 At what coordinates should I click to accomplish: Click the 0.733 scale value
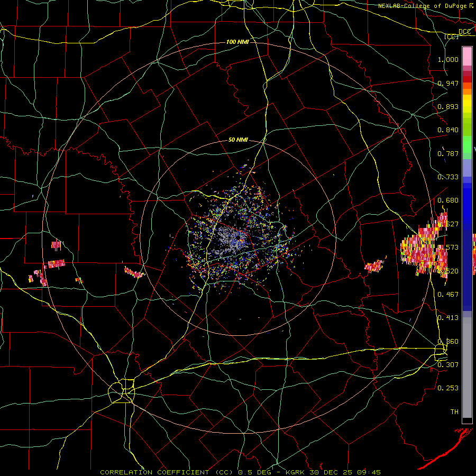click(x=448, y=177)
